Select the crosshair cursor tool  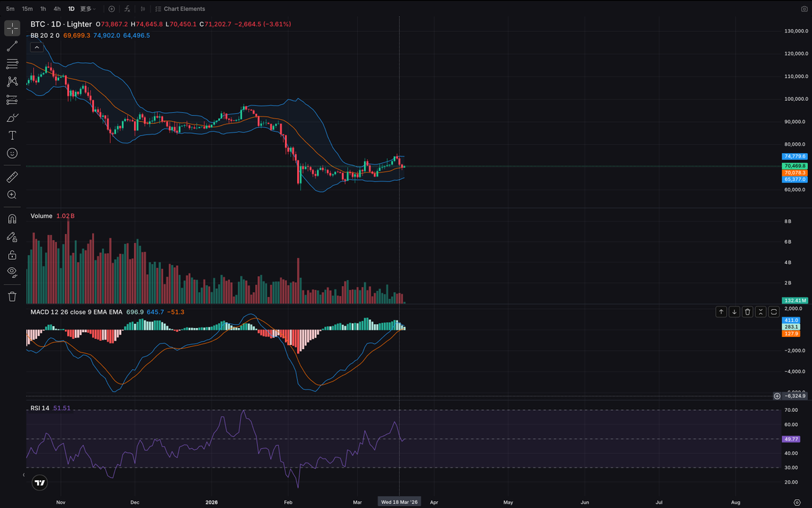pyautogui.click(x=12, y=28)
